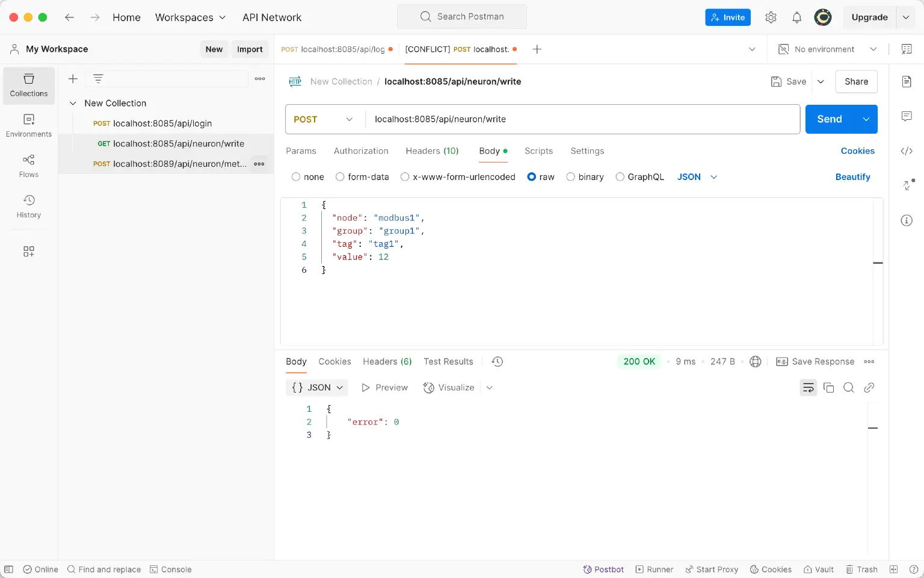The width and height of the screenshot is (924, 578).
Task: Open the POST method dropdown
Action: pyautogui.click(x=324, y=119)
